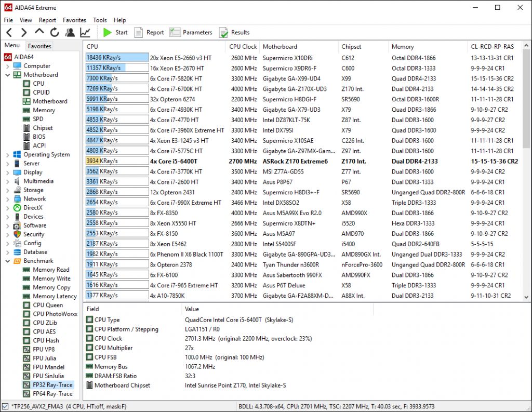Viewport: 532px width, 412px height.
Task: Click the Up level arrow in toolbar
Action: (39, 32)
